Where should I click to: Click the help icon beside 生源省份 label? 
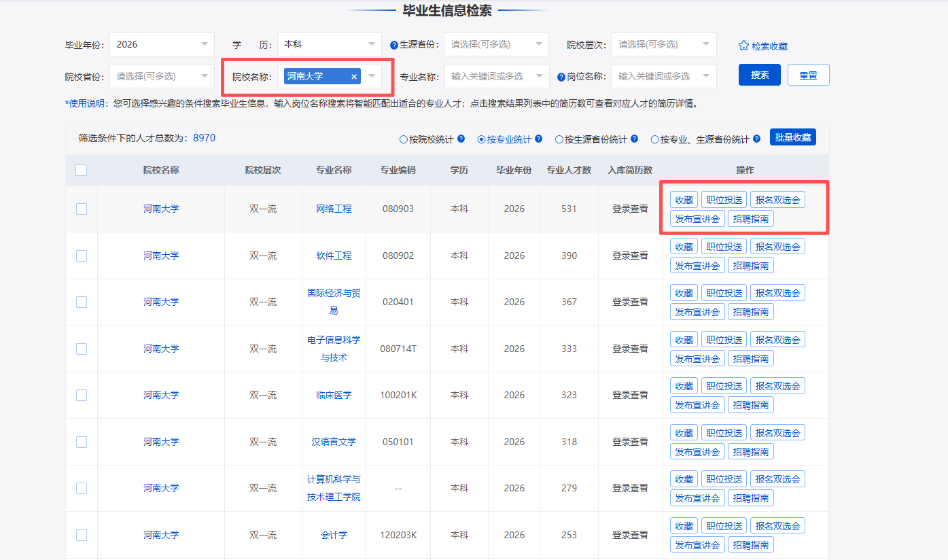pos(394,46)
